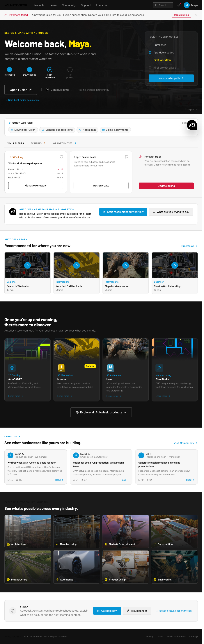Click Visit Community link
The width and height of the screenshot is (204, 644).
[x=186, y=443]
